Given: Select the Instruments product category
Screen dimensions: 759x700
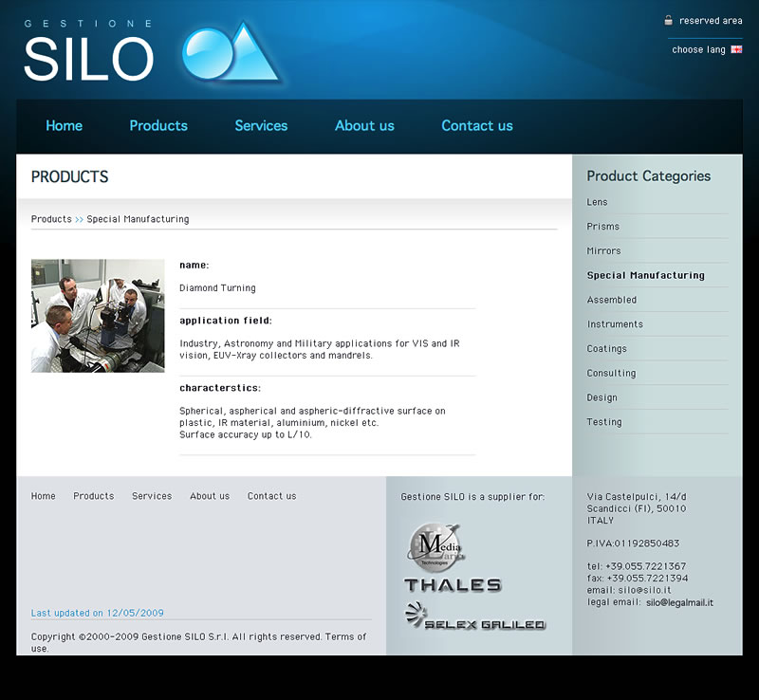Looking at the screenshot, I should tap(615, 323).
